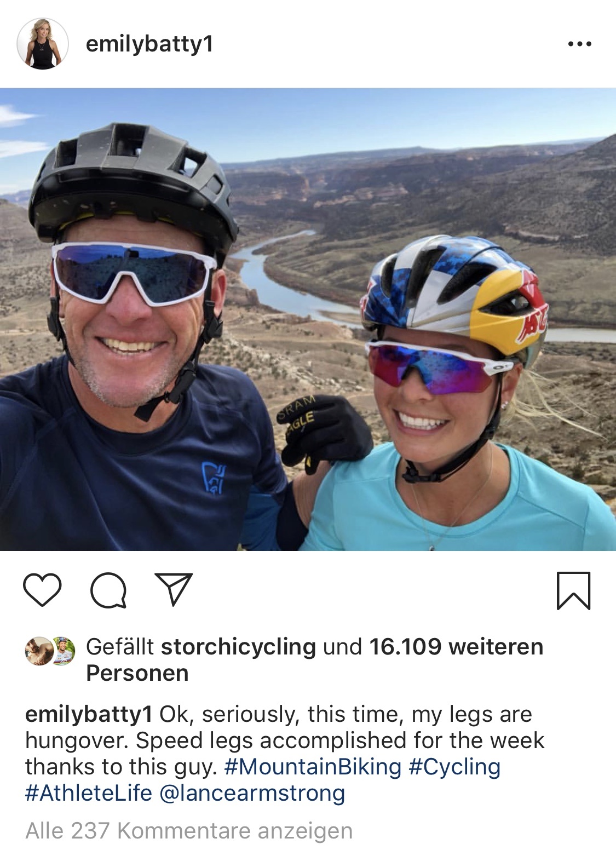Image resolution: width=616 pixels, height=850 pixels.
Task: Tap the emilybatty1 username in the header
Action: (x=149, y=44)
